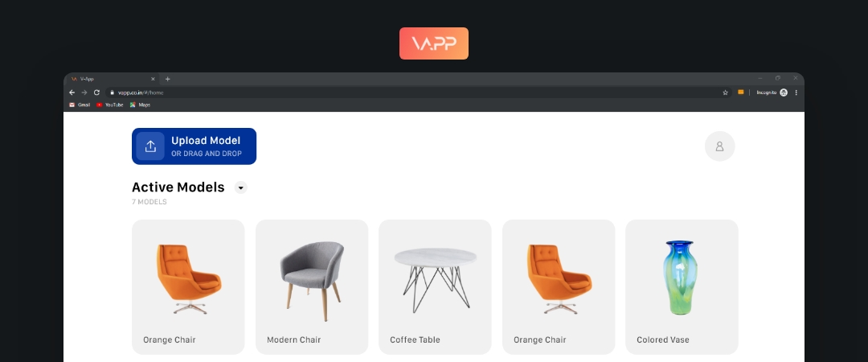Click the Incognito profile icon
868x362 pixels.
784,93
